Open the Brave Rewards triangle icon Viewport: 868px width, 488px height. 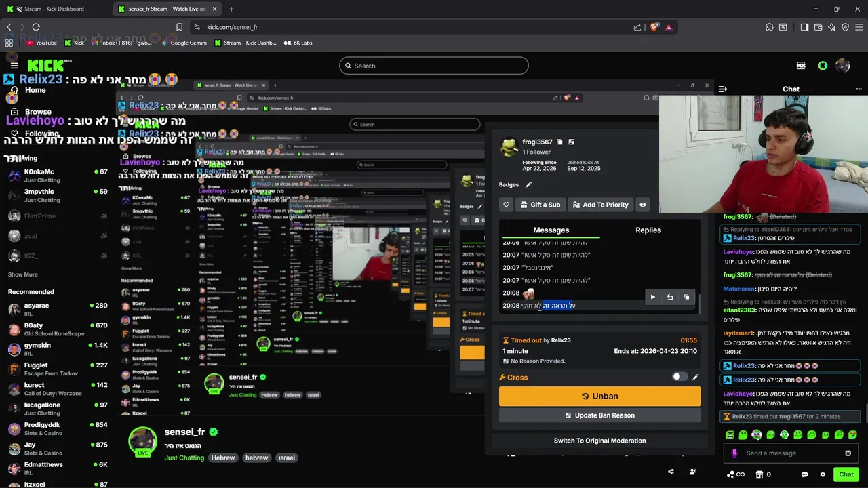coord(669,27)
